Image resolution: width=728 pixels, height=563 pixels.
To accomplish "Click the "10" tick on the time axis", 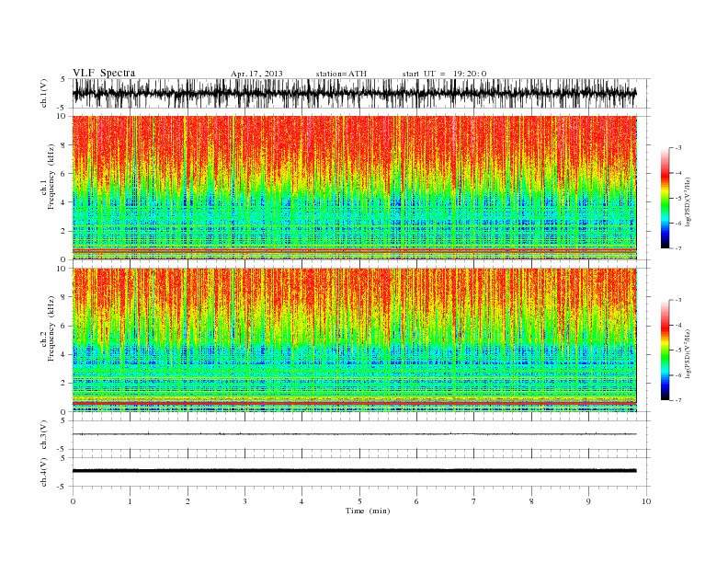I will pyautogui.click(x=646, y=501).
